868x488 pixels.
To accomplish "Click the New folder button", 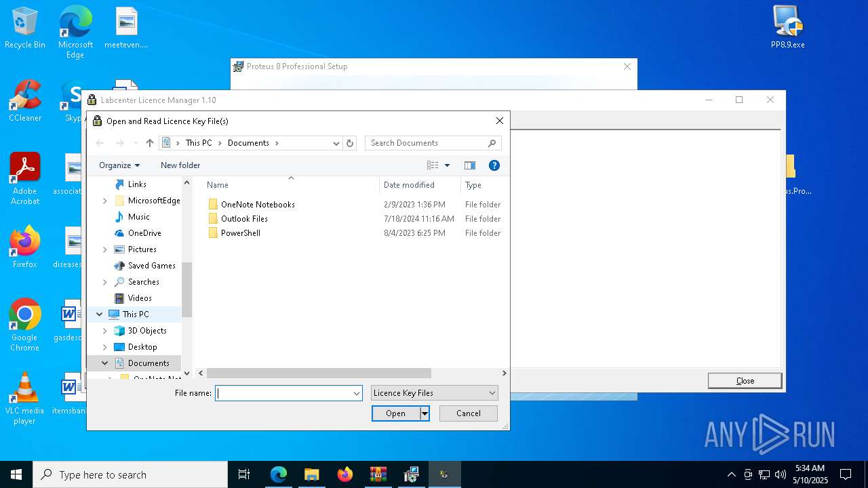I will click(180, 165).
